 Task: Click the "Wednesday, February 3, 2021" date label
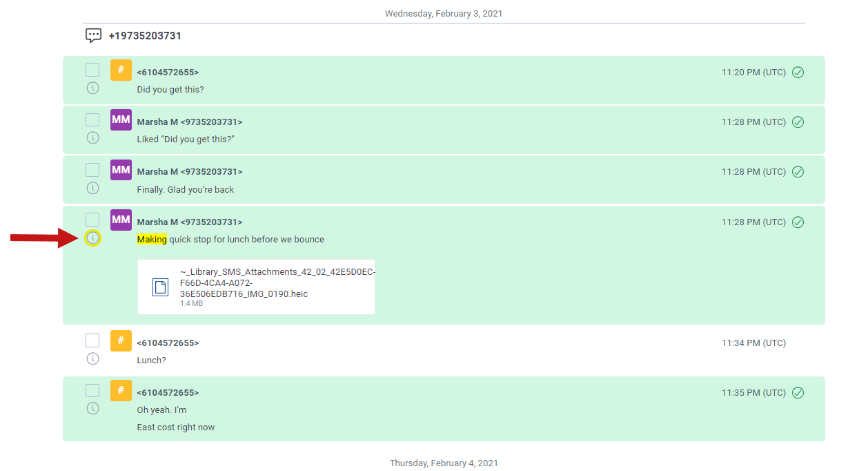(x=444, y=13)
